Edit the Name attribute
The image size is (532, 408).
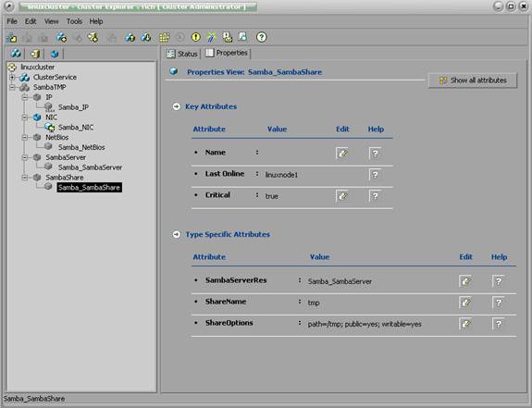pos(342,154)
